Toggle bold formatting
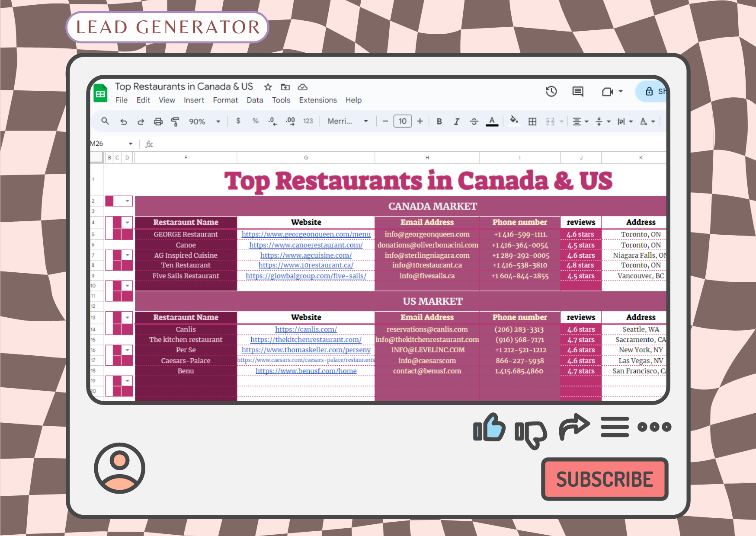The image size is (756, 536). [x=439, y=121]
